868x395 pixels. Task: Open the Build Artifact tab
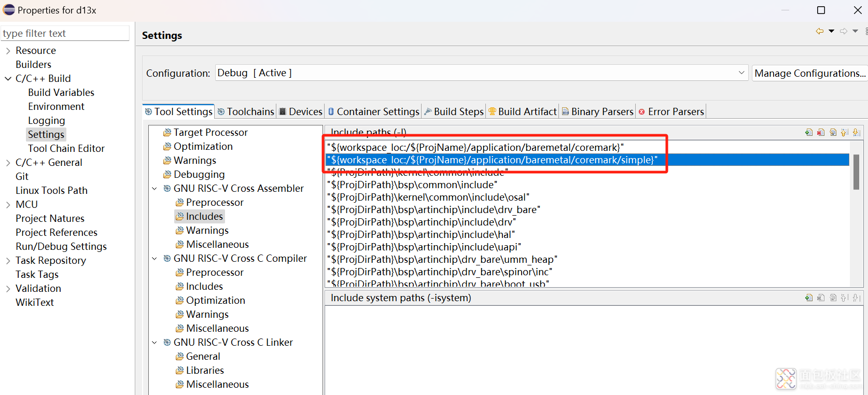(523, 111)
